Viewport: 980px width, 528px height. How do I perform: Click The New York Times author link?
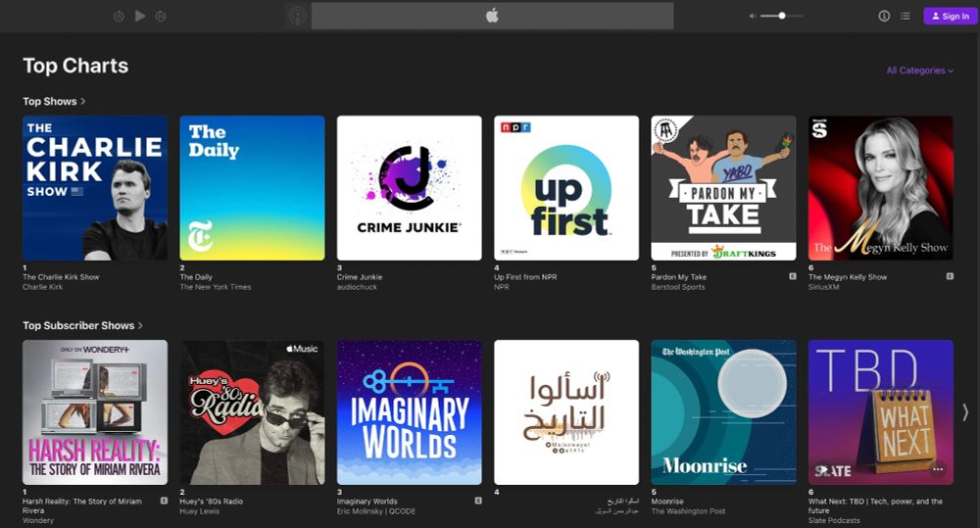click(216, 287)
